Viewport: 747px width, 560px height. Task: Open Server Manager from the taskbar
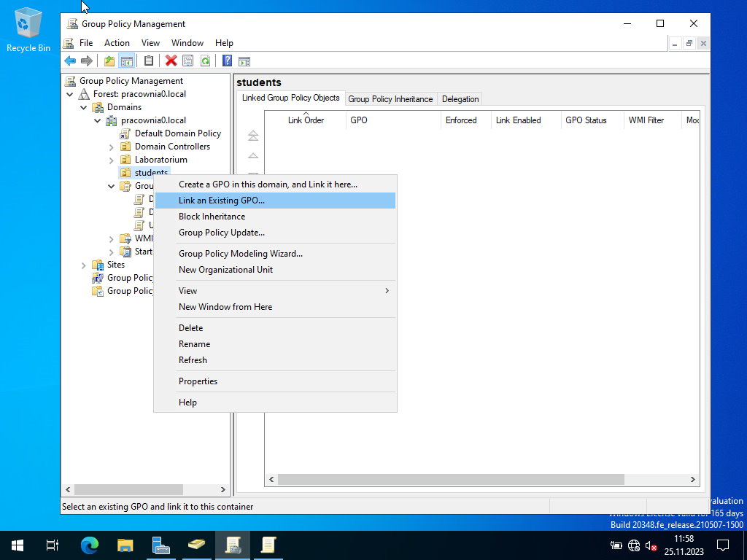click(160, 545)
